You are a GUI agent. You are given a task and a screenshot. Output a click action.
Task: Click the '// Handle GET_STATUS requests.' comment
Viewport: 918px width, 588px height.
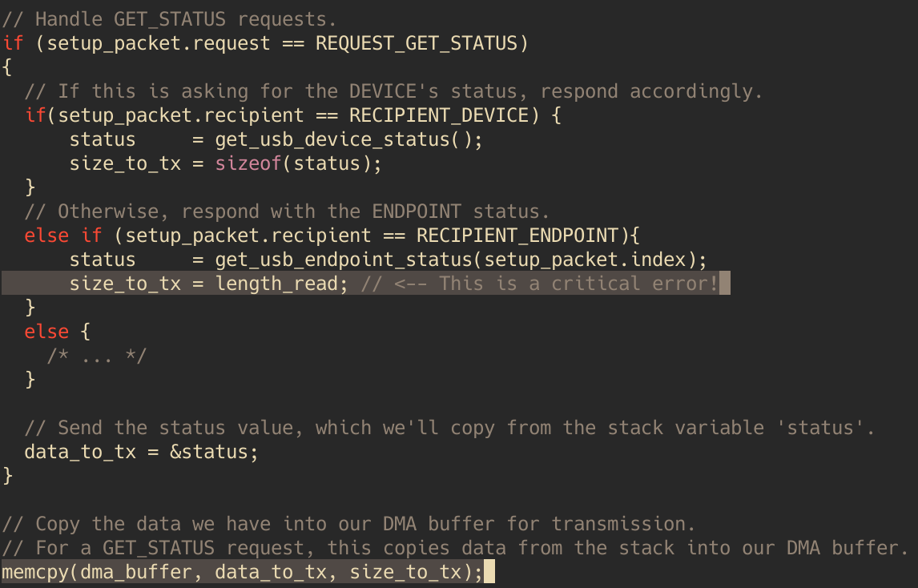pyautogui.click(x=170, y=19)
